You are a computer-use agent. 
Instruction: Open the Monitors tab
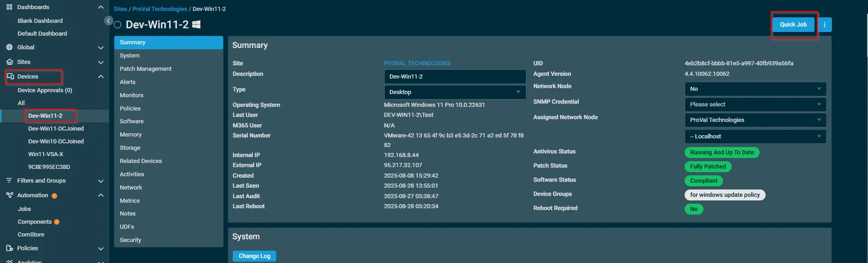coord(169,95)
